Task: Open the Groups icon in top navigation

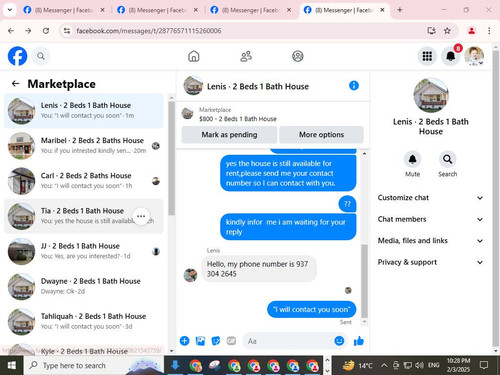Action: click(298, 56)
